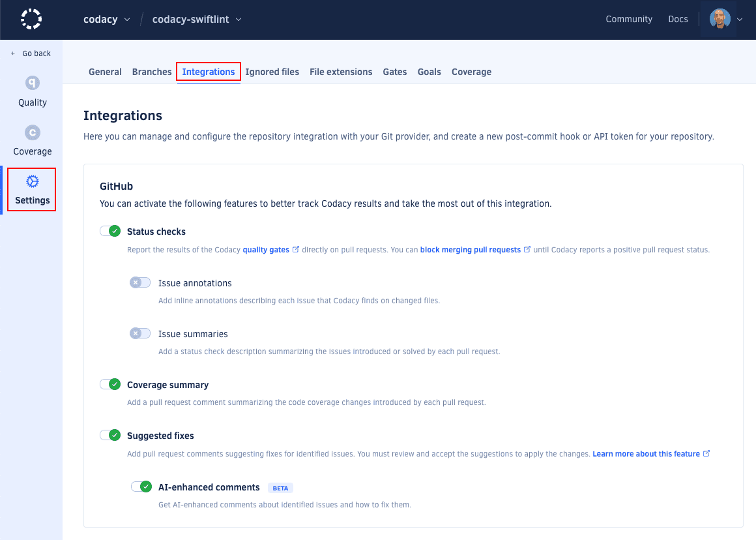The width and height of the screenshot is (756, 540).
Task: Open Coverage from the left sidebar
Action: click(31, 140)
